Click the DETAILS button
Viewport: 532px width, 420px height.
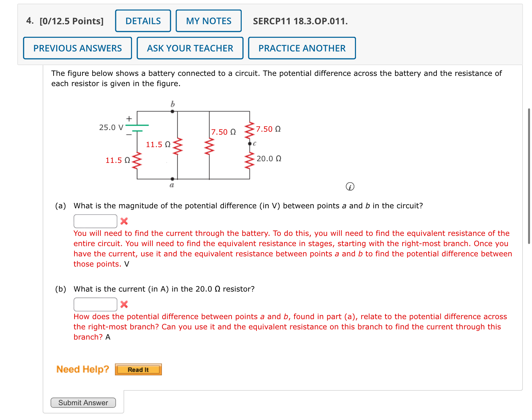coord(143,21)
